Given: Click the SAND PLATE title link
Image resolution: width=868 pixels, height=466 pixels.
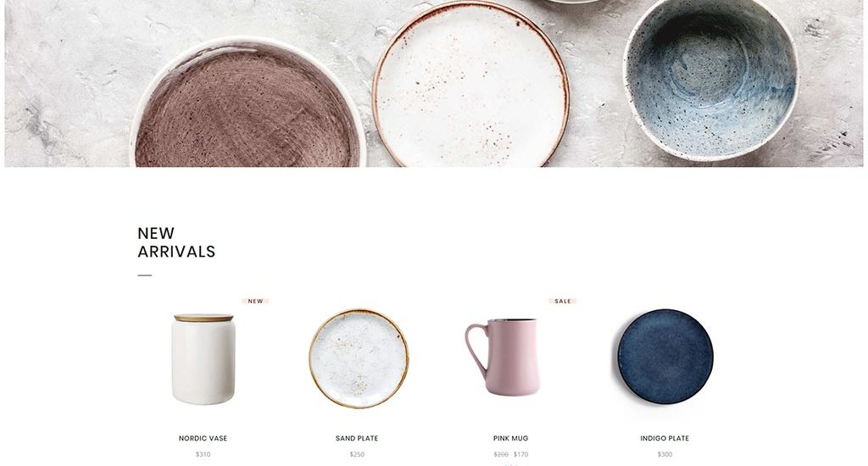Looking at the screenshot, I should click(357, 438).
